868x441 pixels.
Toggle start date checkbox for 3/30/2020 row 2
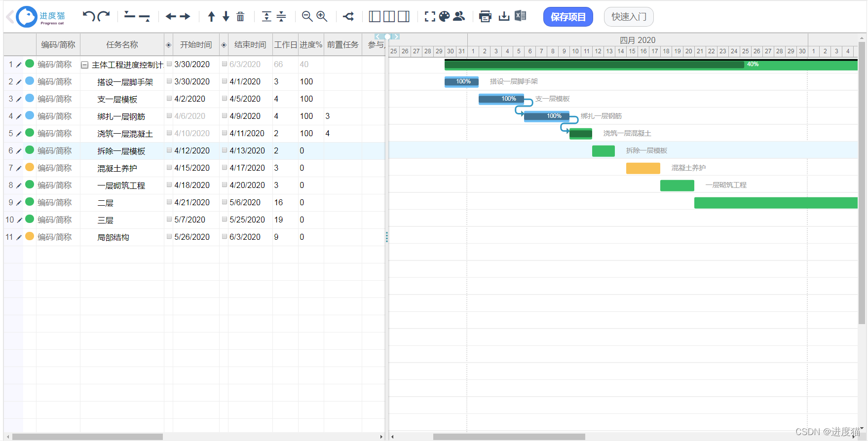(x=169, y=81)
